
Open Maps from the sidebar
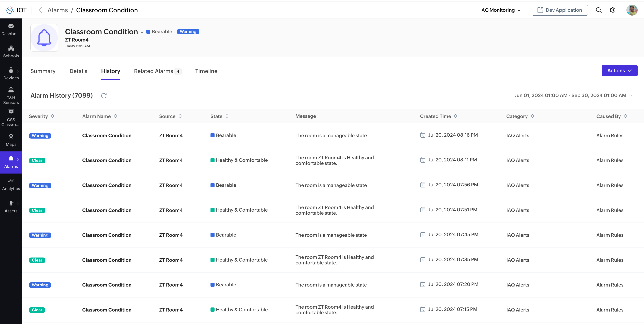click(x=11, y=140)
